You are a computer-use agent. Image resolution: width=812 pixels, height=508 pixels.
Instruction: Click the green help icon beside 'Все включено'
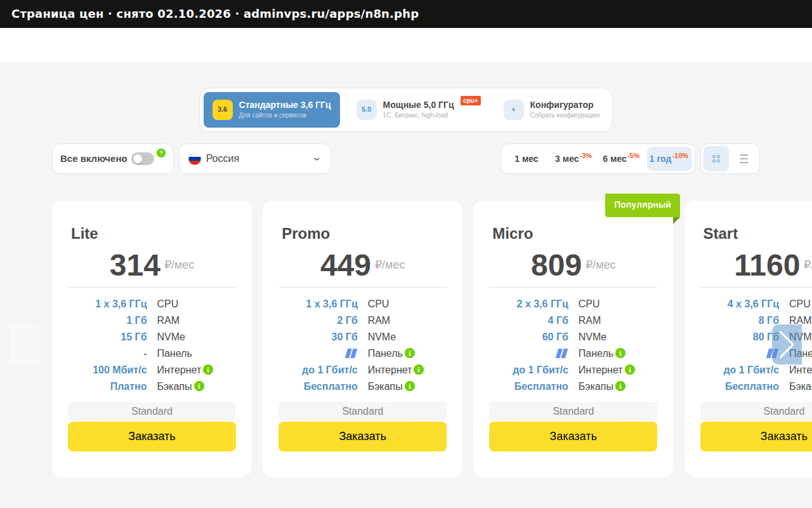click(161, 153)
